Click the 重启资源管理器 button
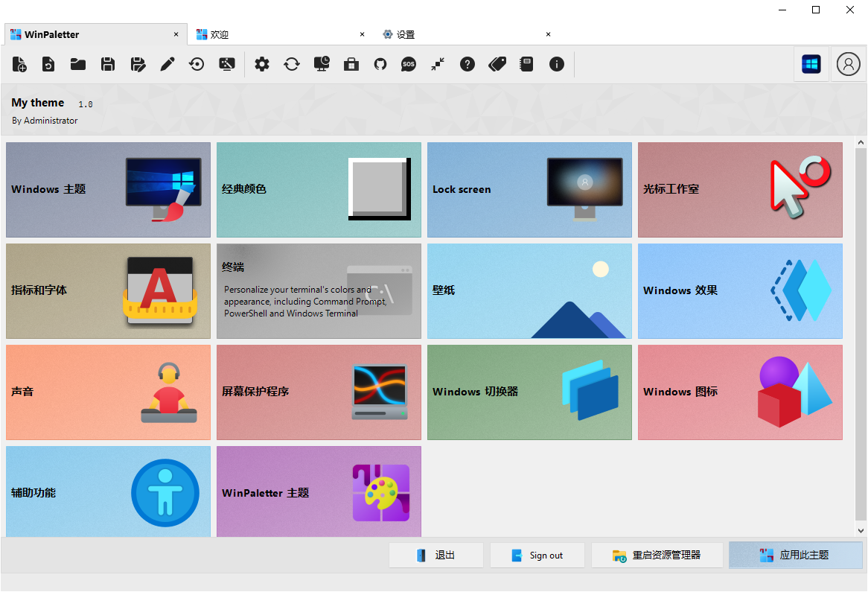This screenshot has width=868, height=592. tap(657, 555)
